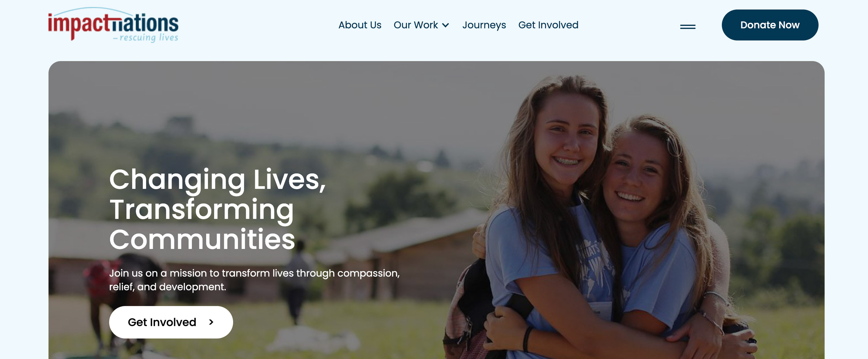The height and width of the screenshot is (359, 868).
Task: Click the word "Communities" in the headline
Action: [x=202, y=239]
